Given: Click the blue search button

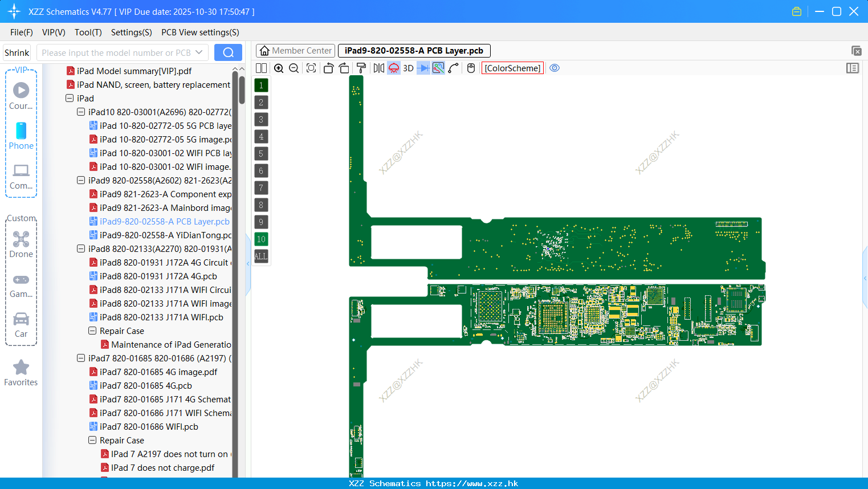Looking at the screenshot, I should [228, 52].
